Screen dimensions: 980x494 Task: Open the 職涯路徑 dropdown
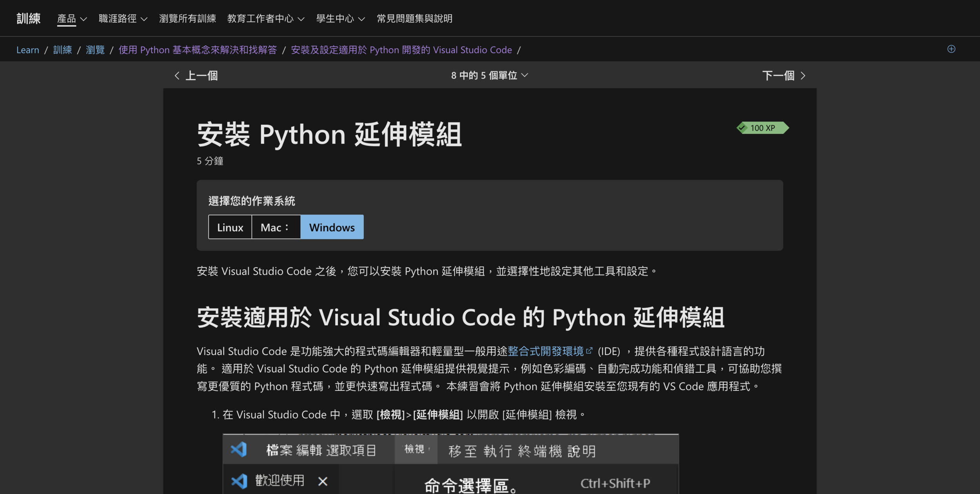(x=123, y=18)
